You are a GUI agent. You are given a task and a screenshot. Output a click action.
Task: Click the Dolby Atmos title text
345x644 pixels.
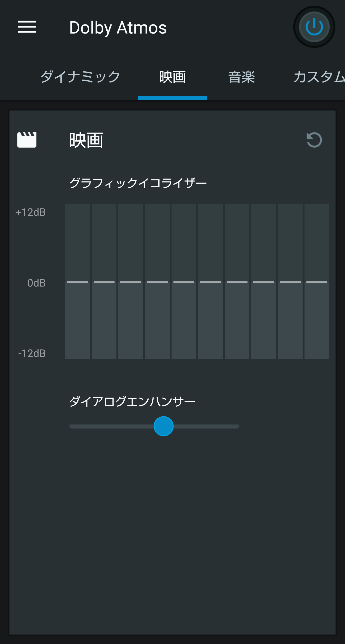(x=118, y=28)
